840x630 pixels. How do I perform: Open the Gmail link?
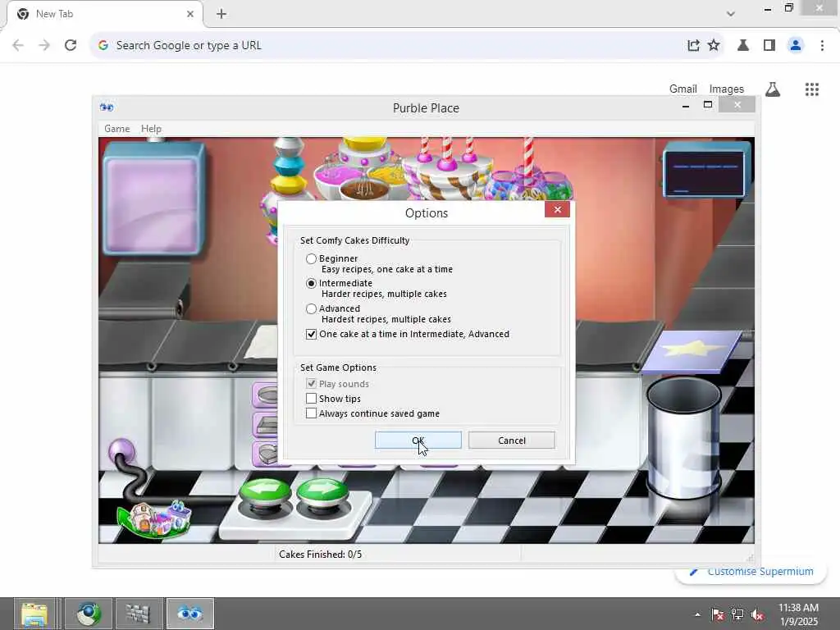pyautogui.click(x=683, y=89)
